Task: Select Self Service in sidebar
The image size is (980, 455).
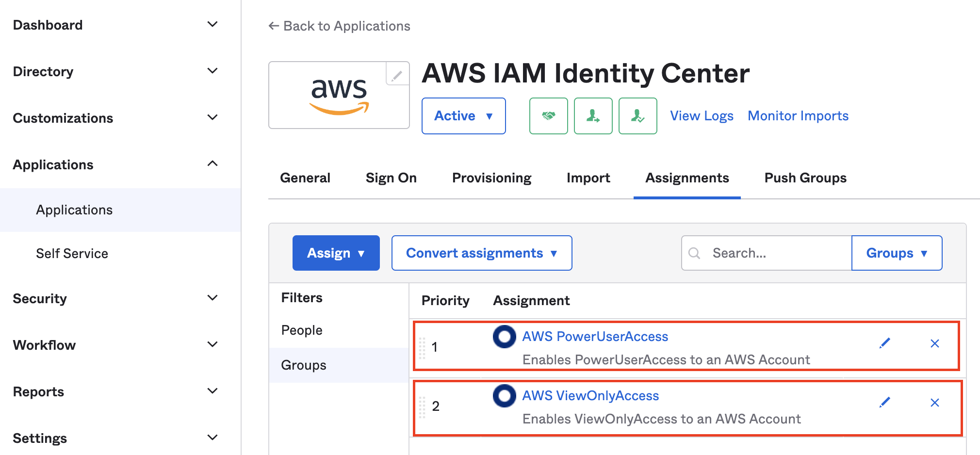Action: pyautogui.click(x=72, y=254)
